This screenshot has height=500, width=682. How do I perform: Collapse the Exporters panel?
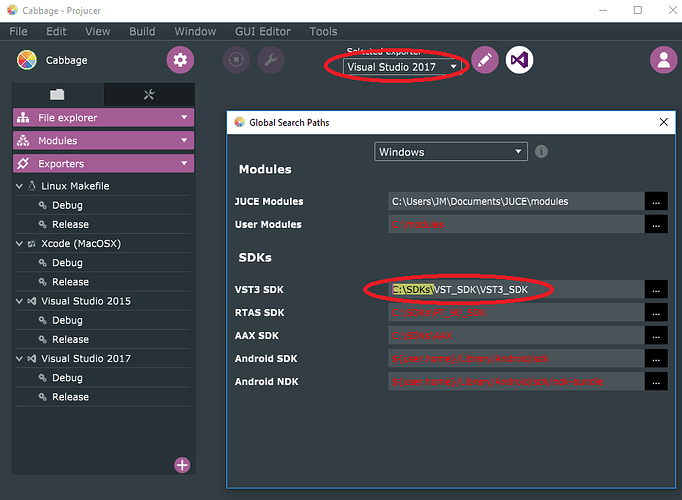pyautogui.click(x=104, y=163)
